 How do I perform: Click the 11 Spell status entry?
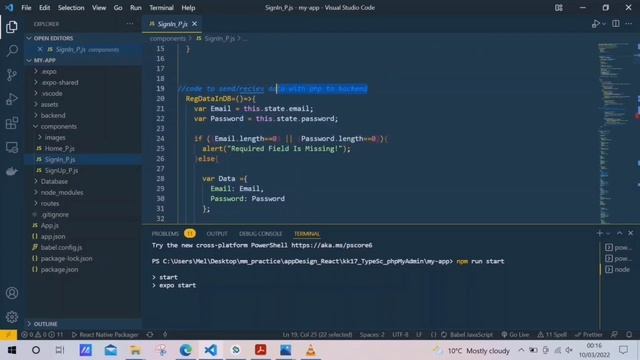point(552,335)
